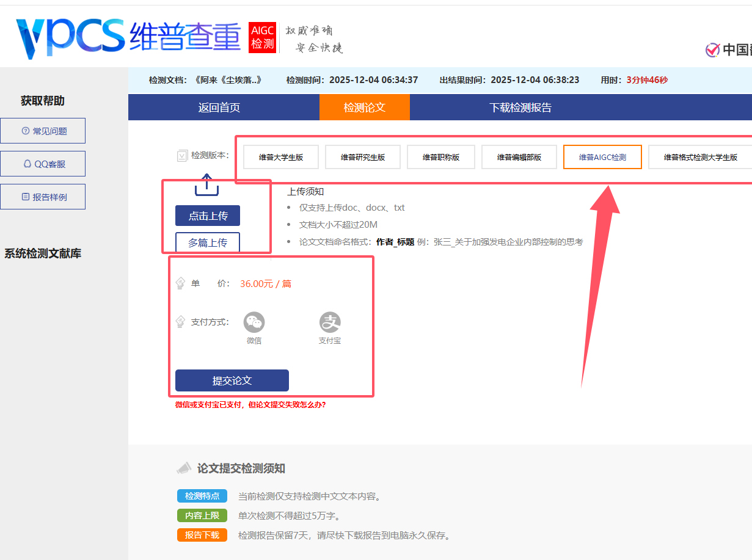
Task: Select the 维普研究生版 detection version
Action: tap(363, 156)
